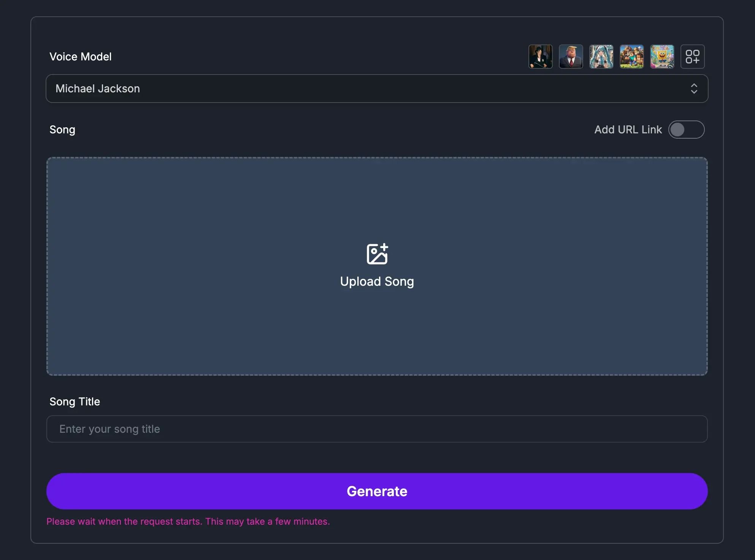The height and width of the screenshot is (560, 755).
Task: Click the Upload Song text
Action: pos(377,282)
